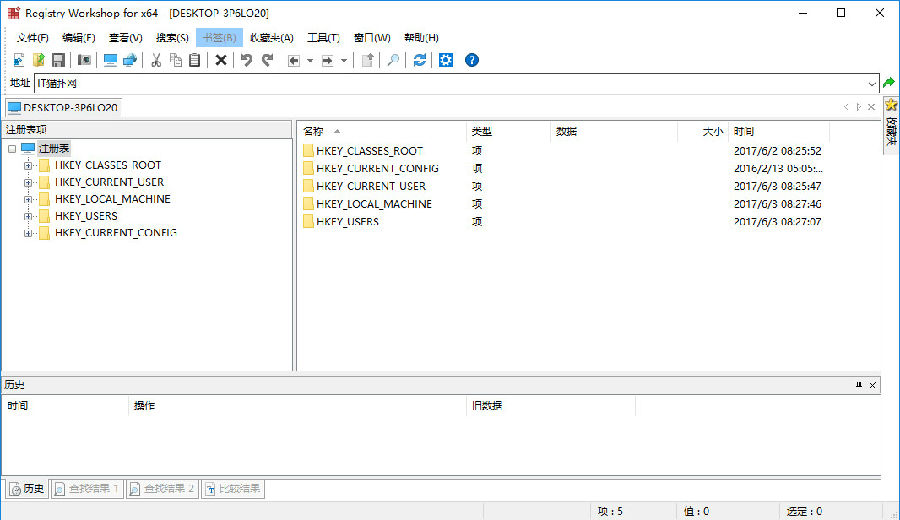Collapse the 注册表 root tree node
Viewport: 900px width, 520px height.
click(x=12, y=149)
